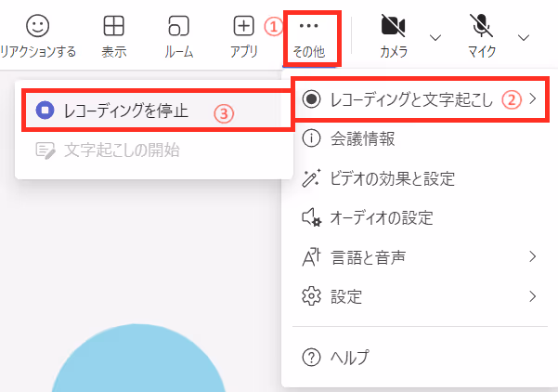This screenshot has width=558, height=392.
Task: Open ヘルプ help item
Action: [x=420, y=357]
